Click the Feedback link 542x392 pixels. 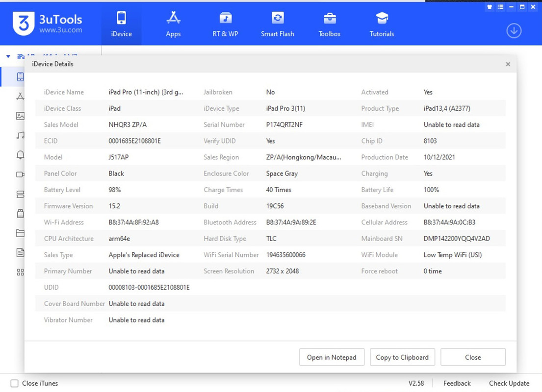pyautogui.click(x=457, y=383)
